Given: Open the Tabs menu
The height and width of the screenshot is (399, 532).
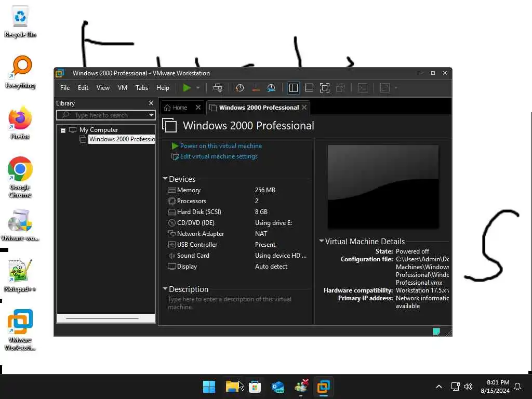Looking at the screenshot, I should pyautogui.click(x=142, y=88).
